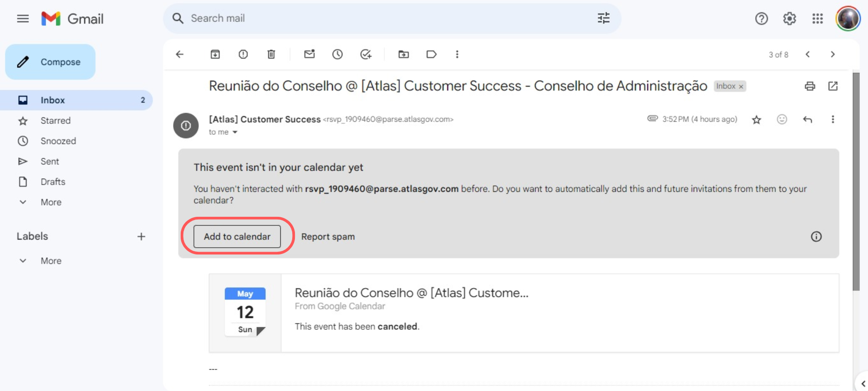Open Settings gear icon
This screenshot has width=868, height=391.
click(x=790, y=19)
